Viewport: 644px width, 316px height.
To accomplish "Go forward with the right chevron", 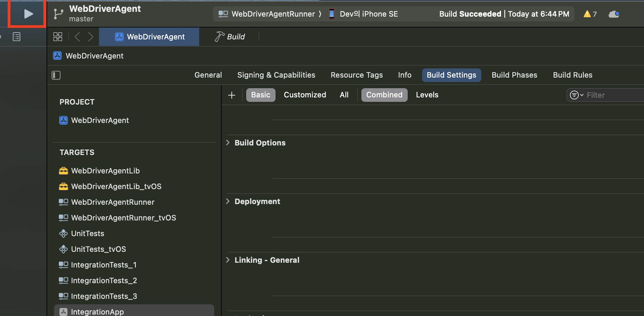I will pyautogui.click(x=90, y=37).
